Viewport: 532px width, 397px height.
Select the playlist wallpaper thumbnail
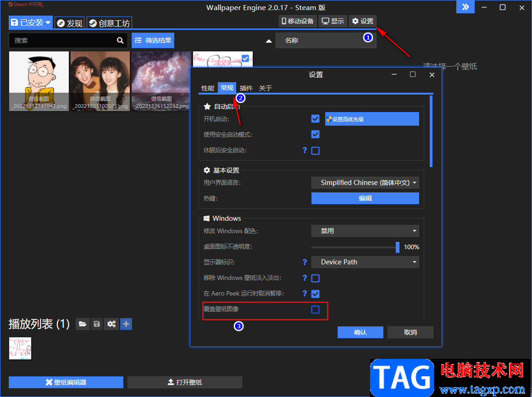[20, 348]
